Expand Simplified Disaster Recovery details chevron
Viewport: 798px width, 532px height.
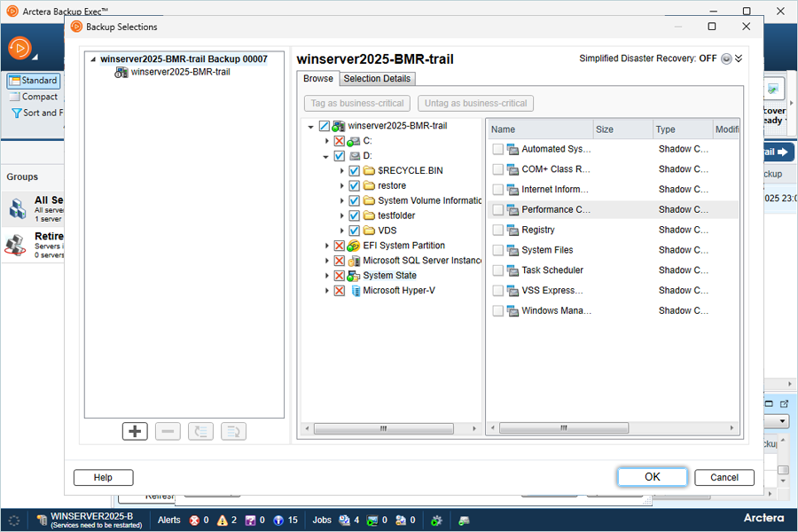739,59
